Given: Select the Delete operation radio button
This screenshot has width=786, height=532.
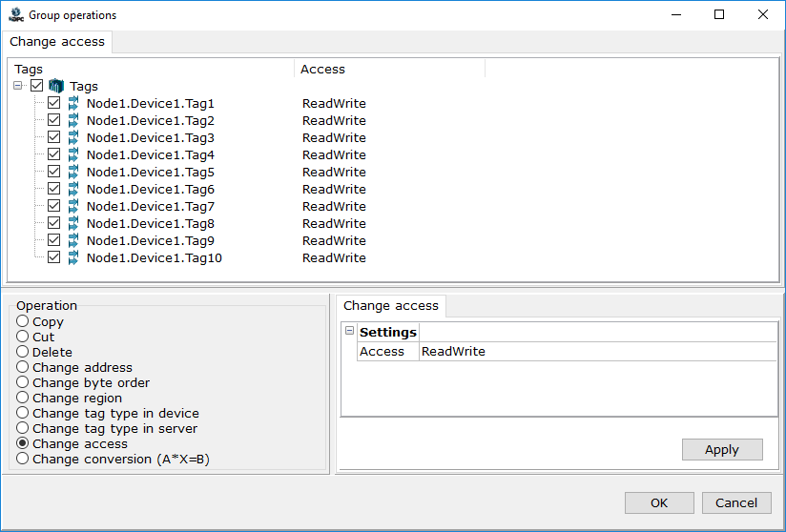Looking at the screenshot, I should tap(22, 352).
